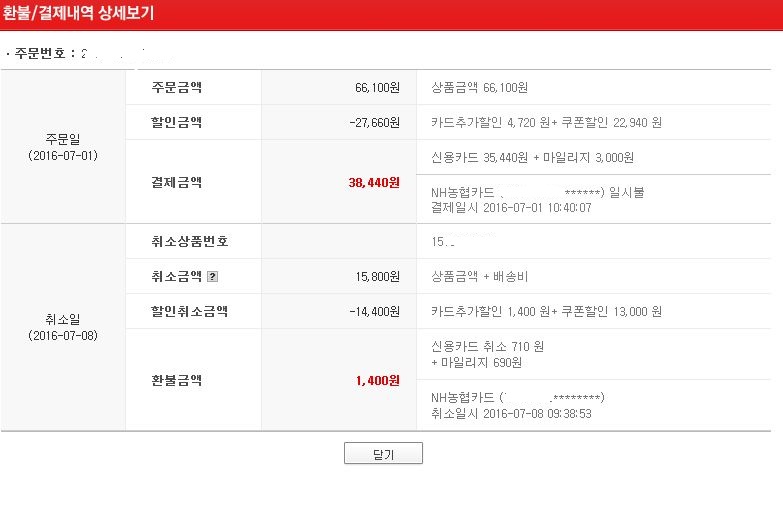Click the 환불/결제내역 상세보기 title header
Screen dimensions: 783x527
point(78,14)
